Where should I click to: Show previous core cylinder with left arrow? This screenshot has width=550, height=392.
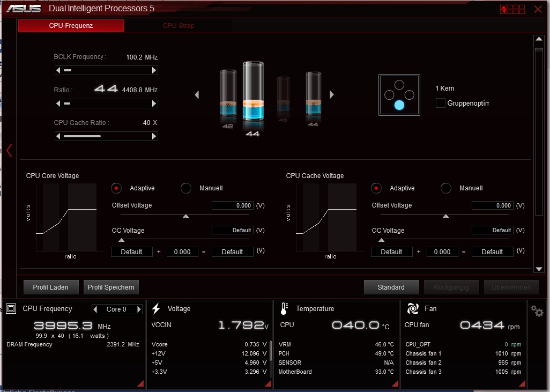coord(197,95)
